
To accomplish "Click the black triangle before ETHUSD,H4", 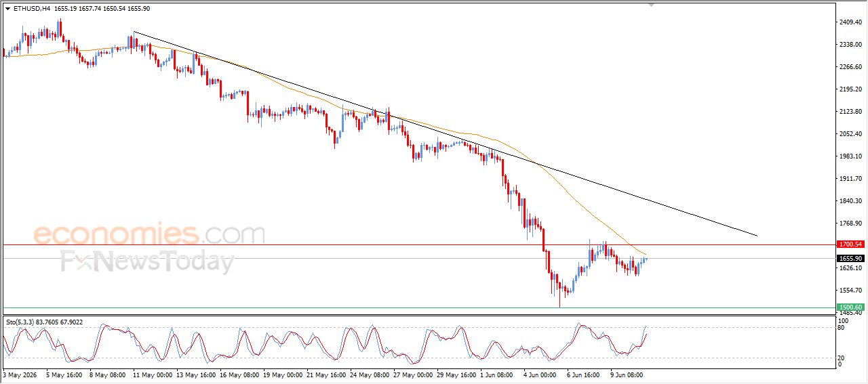I will [7, 9].
